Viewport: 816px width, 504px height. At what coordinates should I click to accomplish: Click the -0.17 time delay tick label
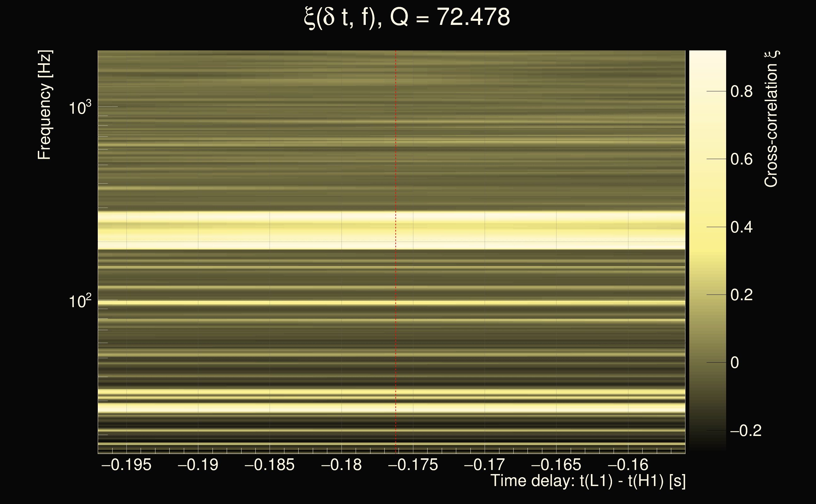(x=484, y=465)
